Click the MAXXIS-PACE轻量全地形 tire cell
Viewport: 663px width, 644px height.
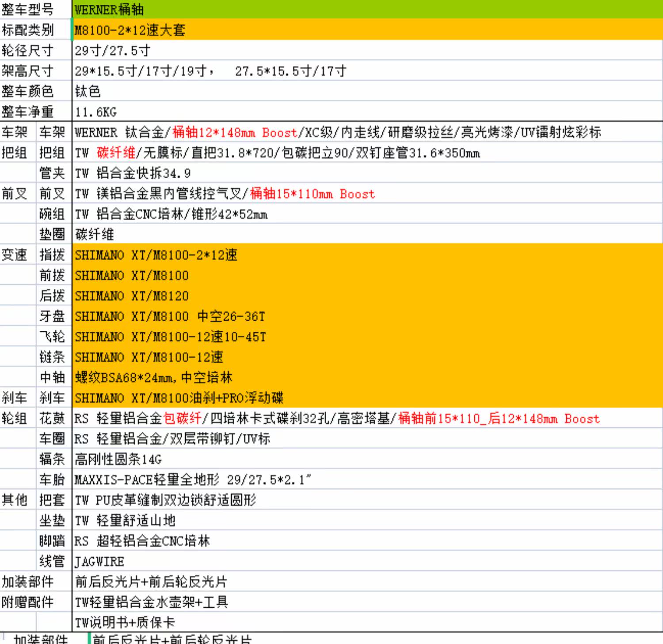pos(367,479)
